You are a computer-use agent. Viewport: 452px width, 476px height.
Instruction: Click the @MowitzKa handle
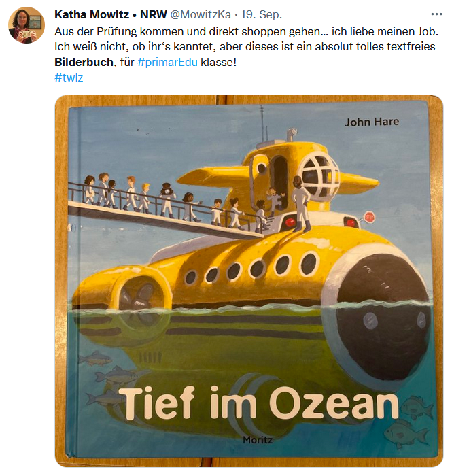point(201,14)
